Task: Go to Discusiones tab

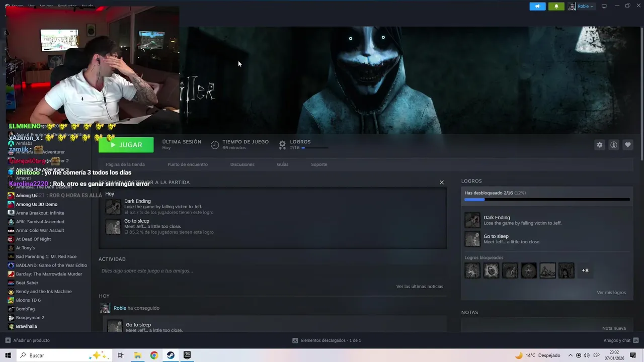Action: click(242, 164)
